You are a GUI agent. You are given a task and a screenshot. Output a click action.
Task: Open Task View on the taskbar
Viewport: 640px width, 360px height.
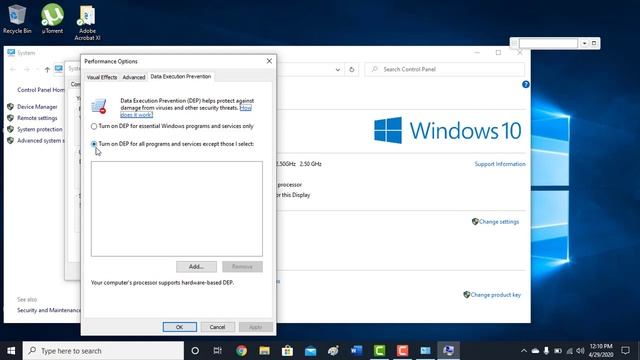pos(218,351)
